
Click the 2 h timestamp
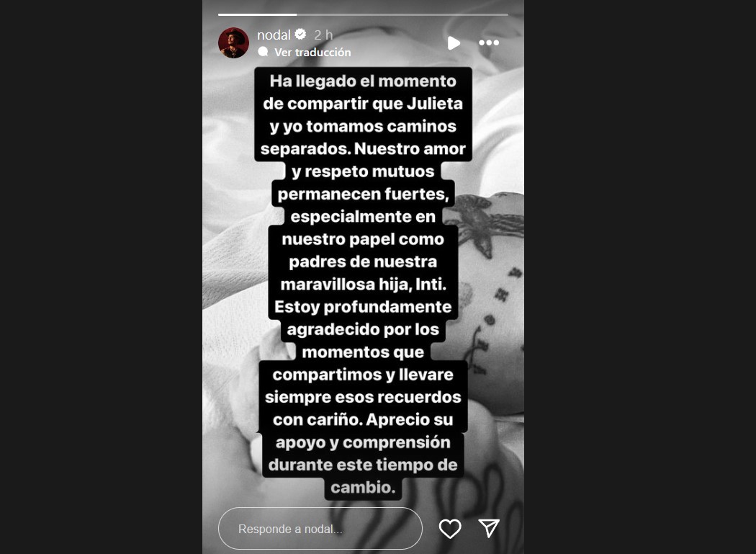pos(323,35)
